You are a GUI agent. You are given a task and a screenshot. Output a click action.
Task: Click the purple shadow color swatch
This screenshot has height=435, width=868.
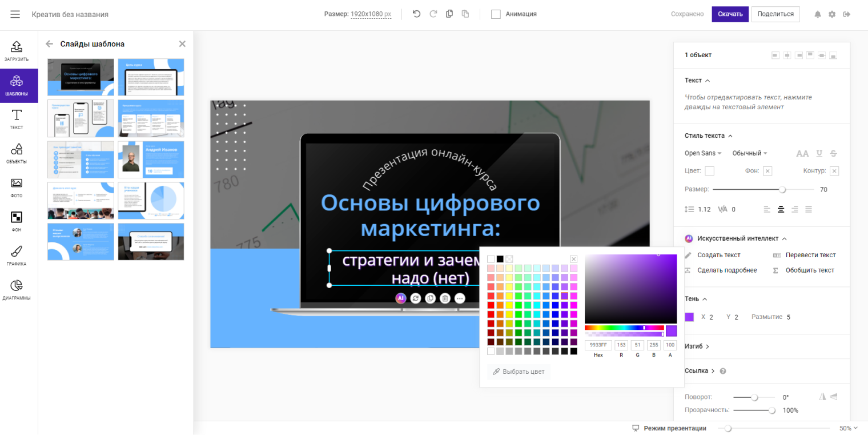[x=689, y=317]
